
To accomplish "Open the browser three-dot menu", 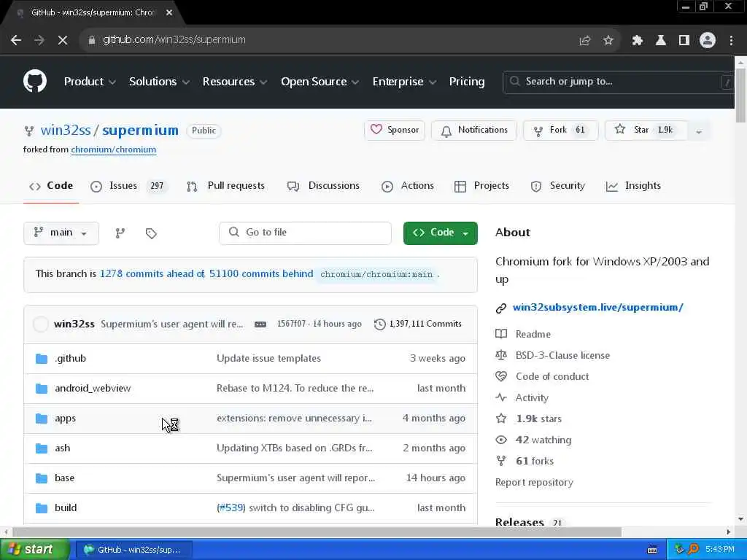I will point(731,41).
